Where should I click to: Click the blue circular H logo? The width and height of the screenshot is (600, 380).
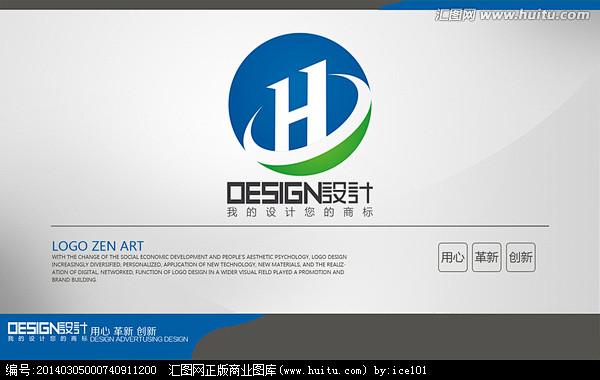(300, 104)
